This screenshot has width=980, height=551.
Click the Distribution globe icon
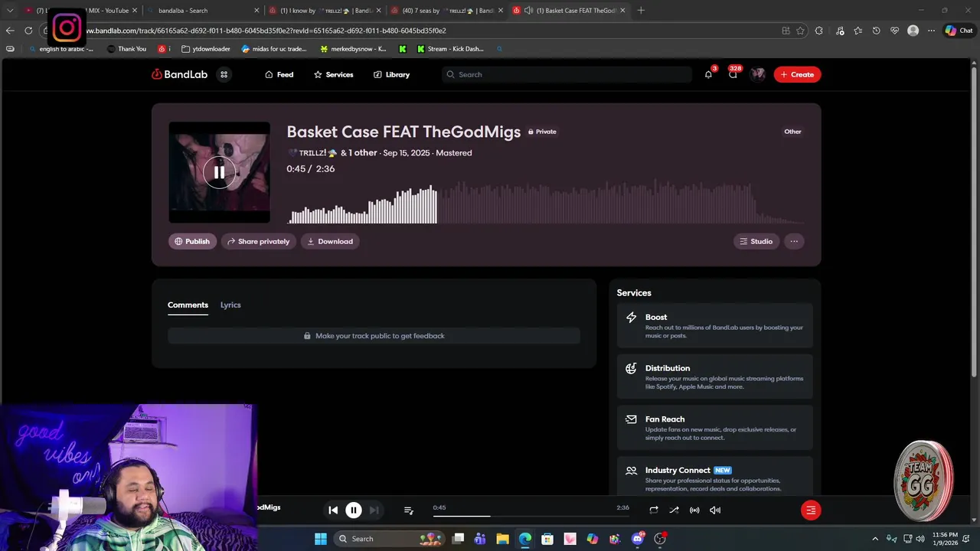pyautogui.click(x=631, y=368)
